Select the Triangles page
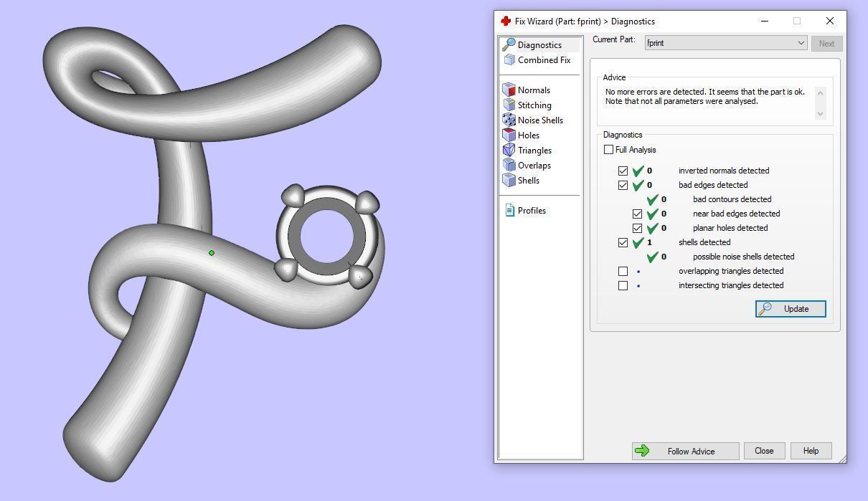This screenshot has height=501, width=868. pyautogui.click(x=534, y=151)
